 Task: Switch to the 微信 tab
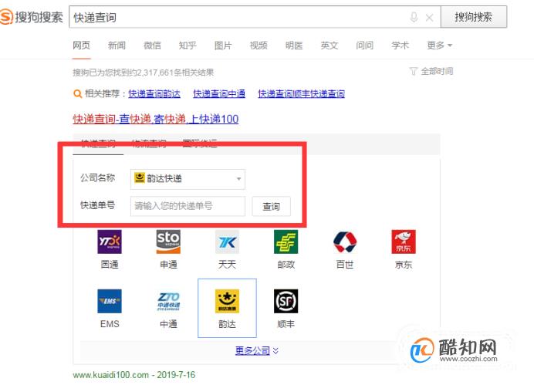(152, 46)
